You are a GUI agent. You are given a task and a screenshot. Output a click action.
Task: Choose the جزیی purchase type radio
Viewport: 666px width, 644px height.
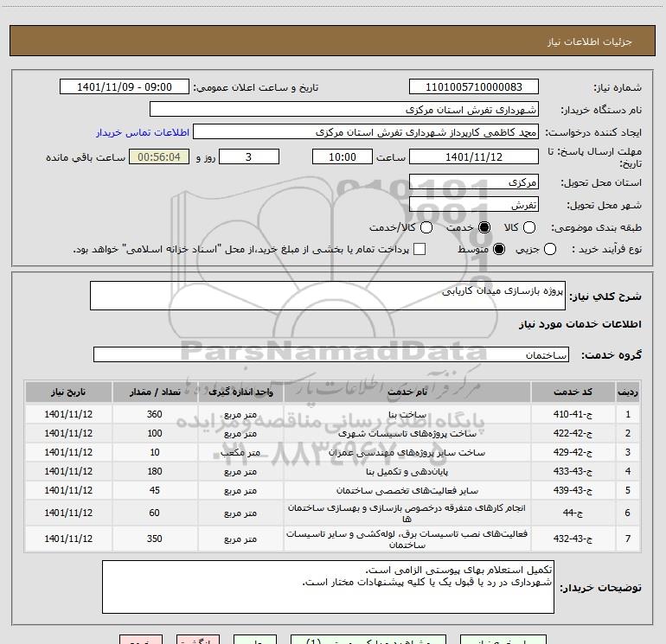click(550, 249)
